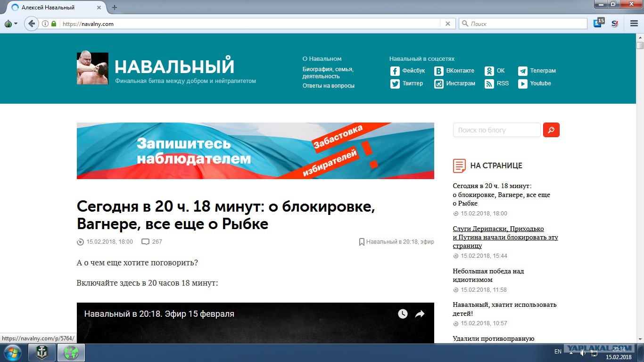The image size is (644, 362).
Task: Click the article headline Сегодня в 20 ч. 18 минут
Action: click(x=226, y=215)
